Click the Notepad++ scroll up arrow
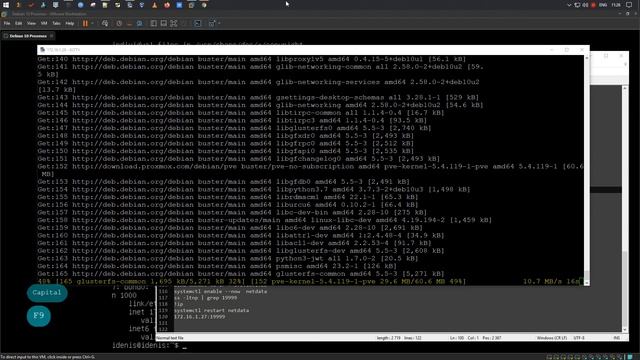This screenshot has height=360, width=640. [625, 88]
